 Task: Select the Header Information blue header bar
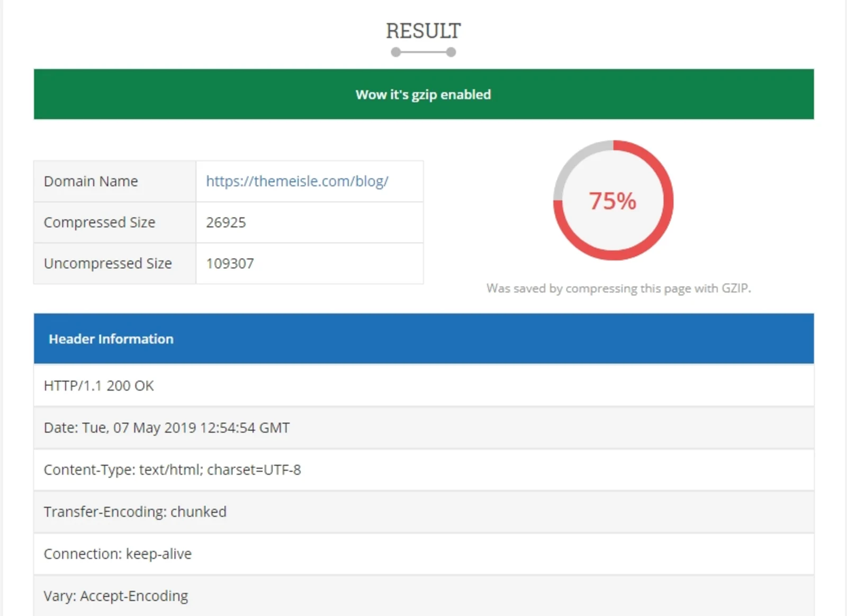point(424,339)
